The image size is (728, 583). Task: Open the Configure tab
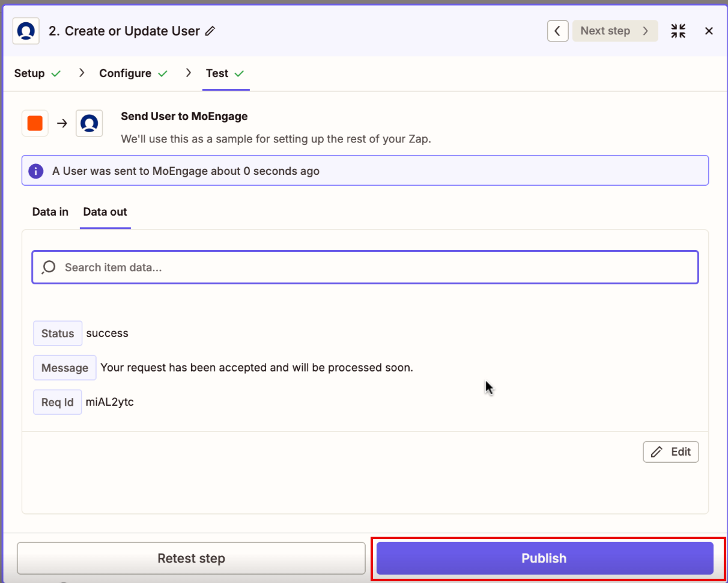click(x=133, y=73)
